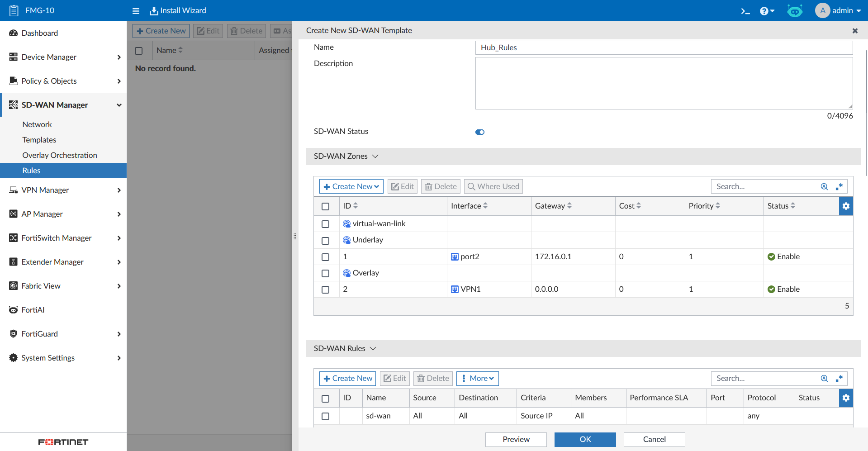Open SD-WAN Rules column settings gear

[x=846, y=398]
